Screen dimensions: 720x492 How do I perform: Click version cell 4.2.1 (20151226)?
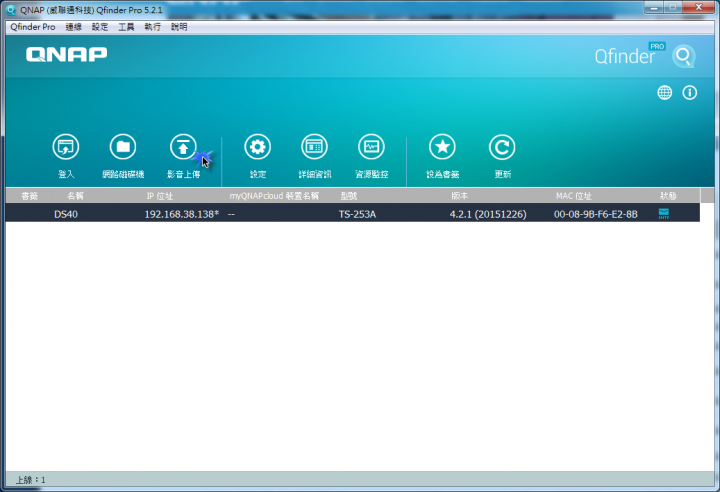click(x=488, y=214)
